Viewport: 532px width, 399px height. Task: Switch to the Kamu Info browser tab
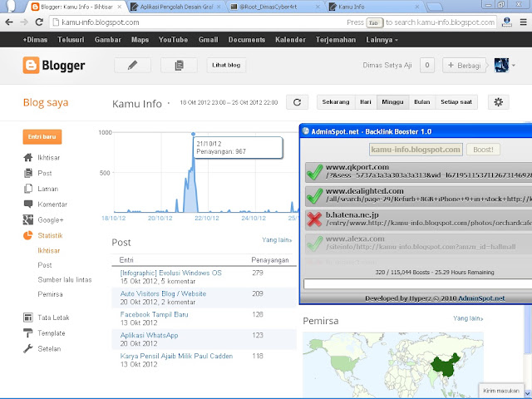click(x=373, y=7)
